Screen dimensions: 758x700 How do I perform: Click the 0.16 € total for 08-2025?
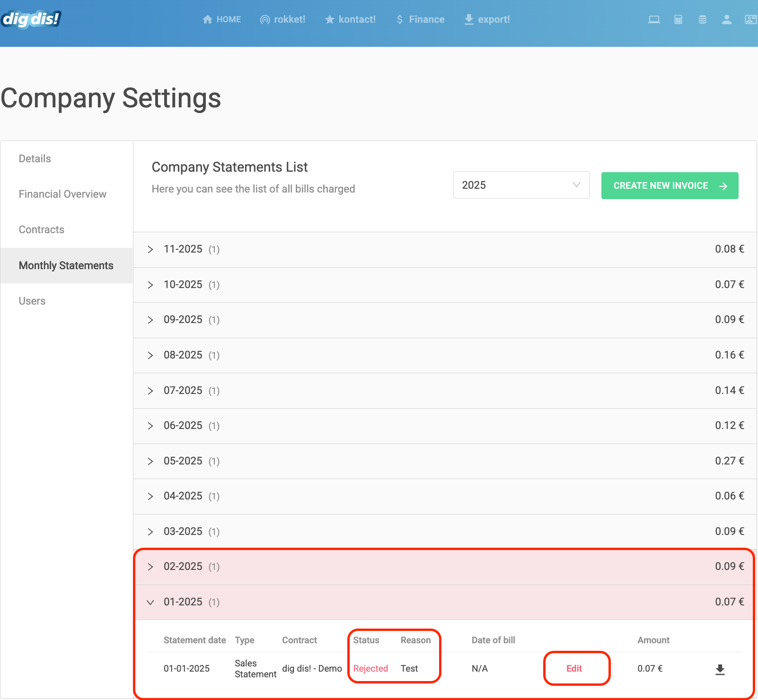[x=730, y=355]
